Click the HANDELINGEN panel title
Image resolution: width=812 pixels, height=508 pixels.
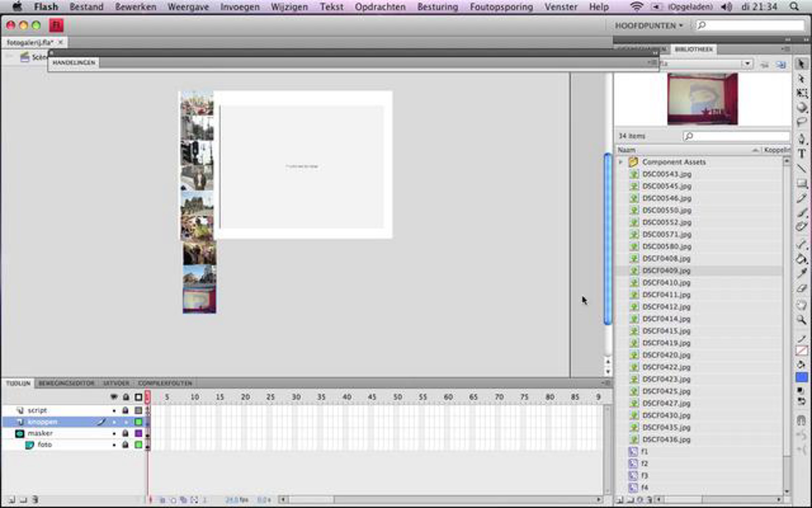74,63
